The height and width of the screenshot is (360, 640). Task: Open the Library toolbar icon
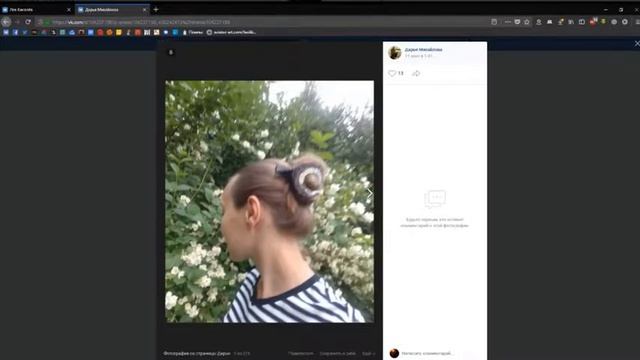pos(571,22)
